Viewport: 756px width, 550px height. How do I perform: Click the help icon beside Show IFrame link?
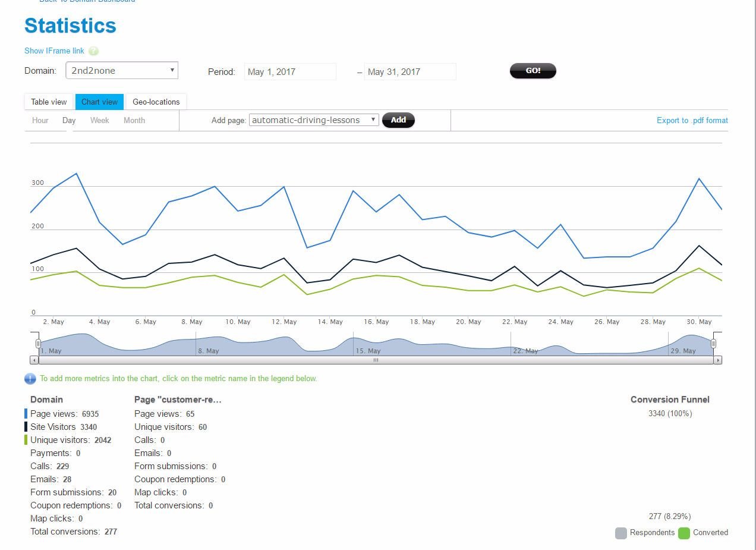pyautogui.click(x=93, y=51)
